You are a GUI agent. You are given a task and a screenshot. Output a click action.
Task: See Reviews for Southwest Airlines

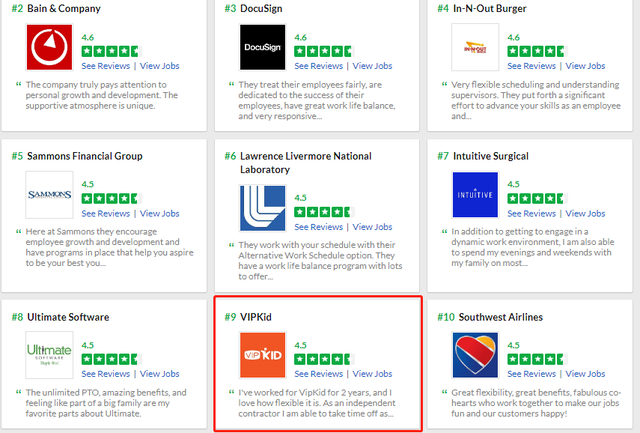[531, 374]
